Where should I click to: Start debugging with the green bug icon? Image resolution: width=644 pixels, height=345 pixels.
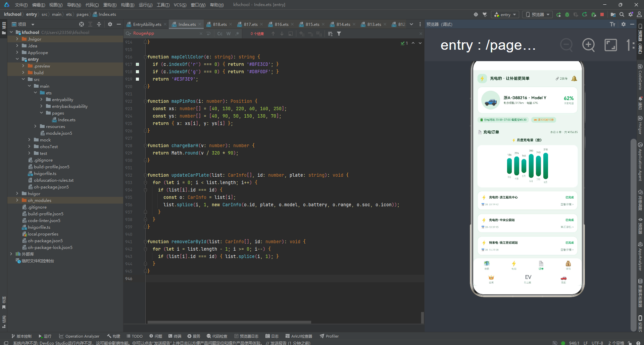click(x=567, y=14)
